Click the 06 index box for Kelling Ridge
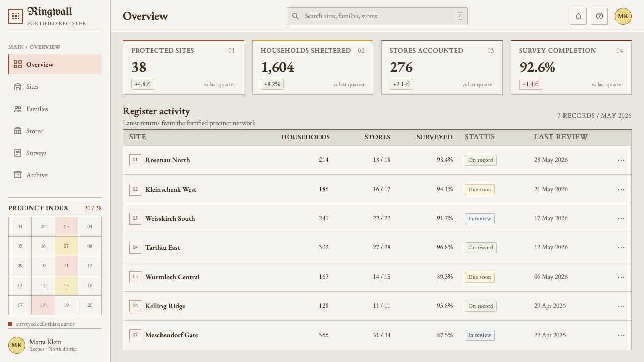The width and height of the screenshot is (644, 362). click(x=135, y=306)
